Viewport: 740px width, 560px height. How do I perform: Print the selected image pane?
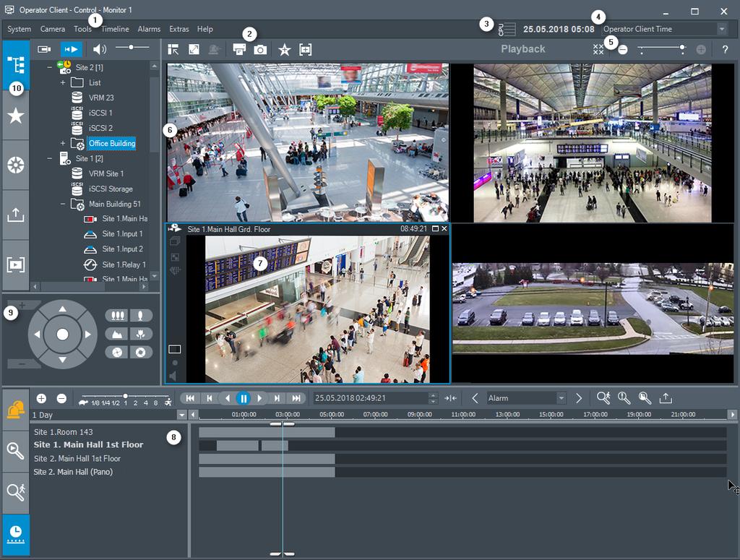click(x=239, y=49)
